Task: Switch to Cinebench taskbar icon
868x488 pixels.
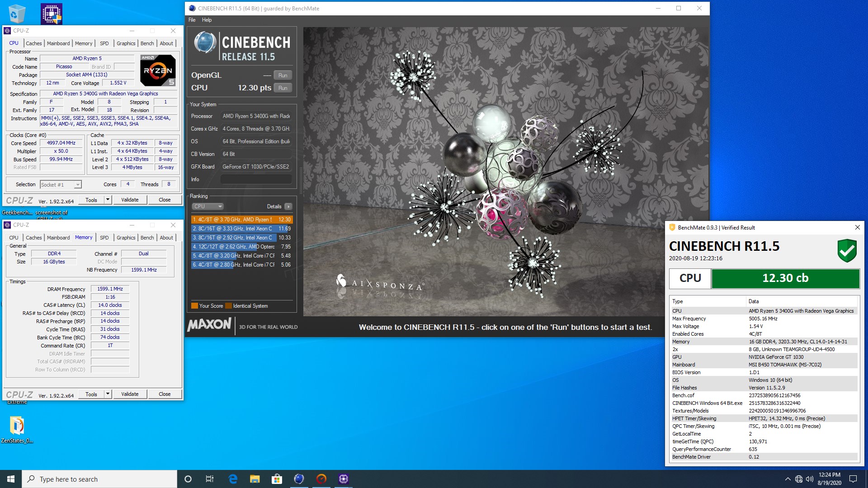Action: [299, 479]
